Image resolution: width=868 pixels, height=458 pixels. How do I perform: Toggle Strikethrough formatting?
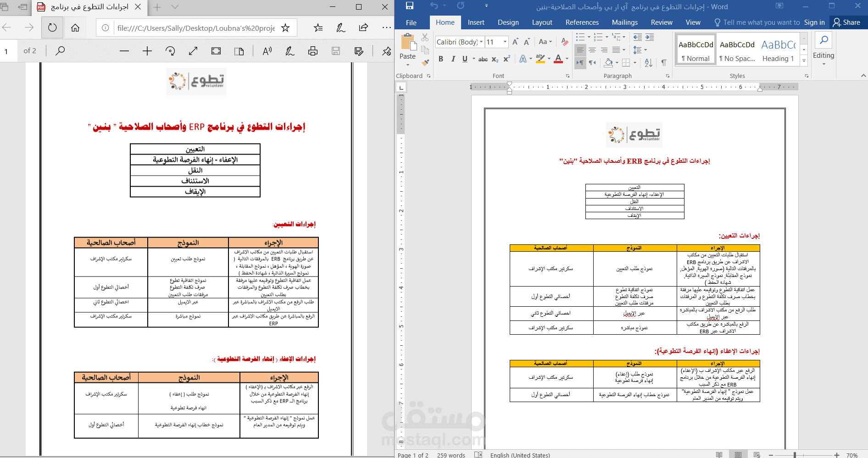point(483,59)
